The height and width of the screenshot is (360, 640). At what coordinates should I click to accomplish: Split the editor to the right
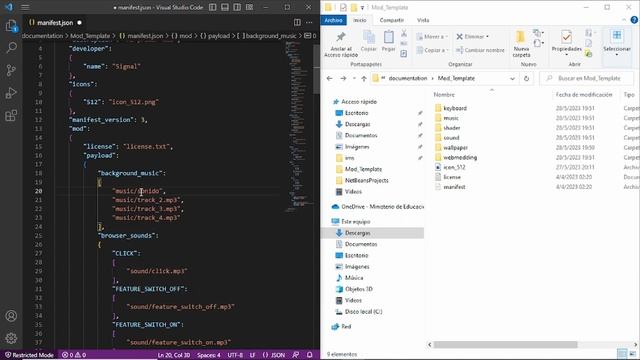(297, 22)
